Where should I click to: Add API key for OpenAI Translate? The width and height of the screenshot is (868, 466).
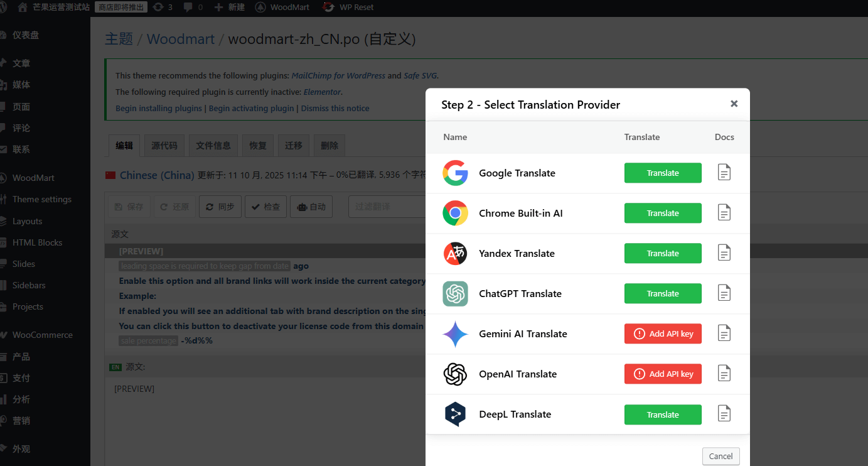click(663, 374)
